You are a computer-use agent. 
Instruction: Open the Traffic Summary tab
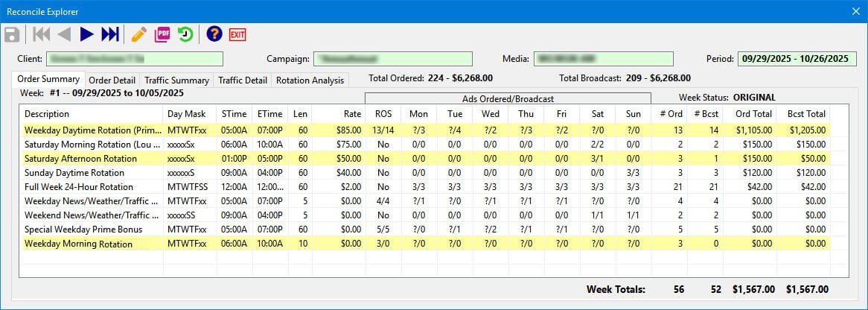(176, 80)
